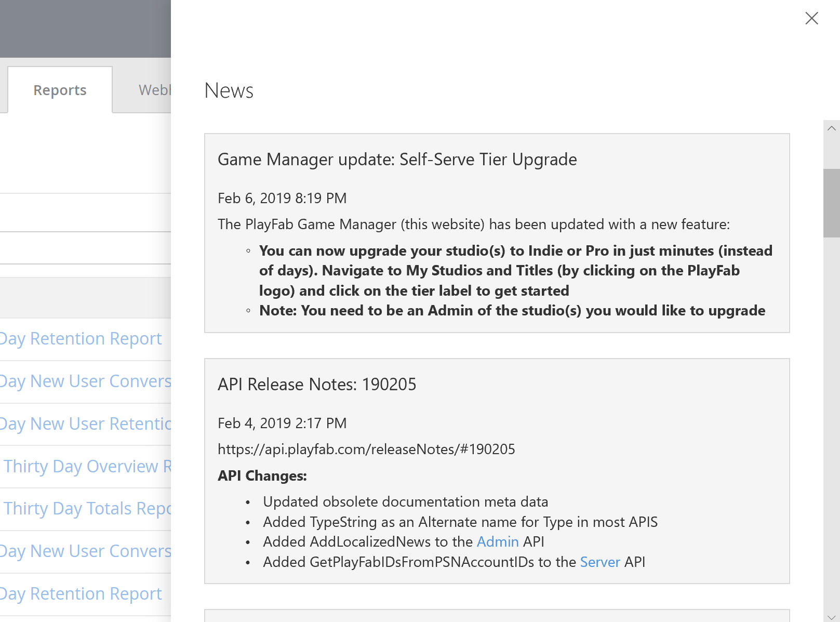840x622 pixels.
Task: Click the 'Feb 6, 2019 8:19 PM' date
Action: click(282, 198)
